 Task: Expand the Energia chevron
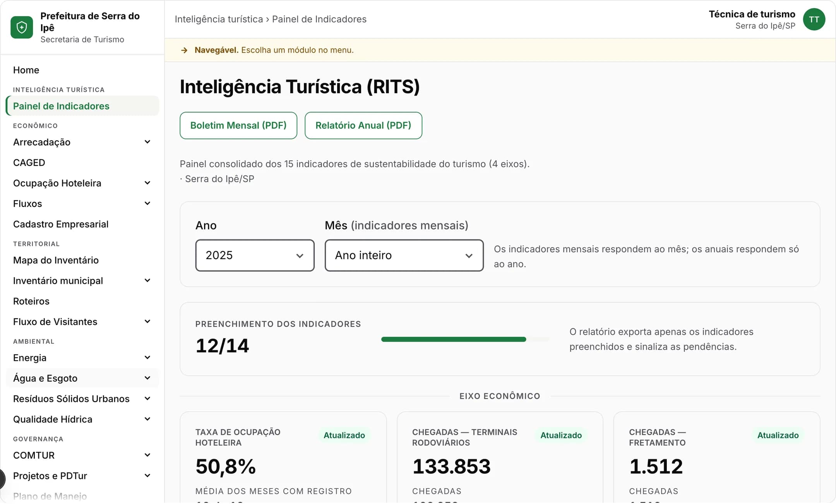click(x=147, y=357)
